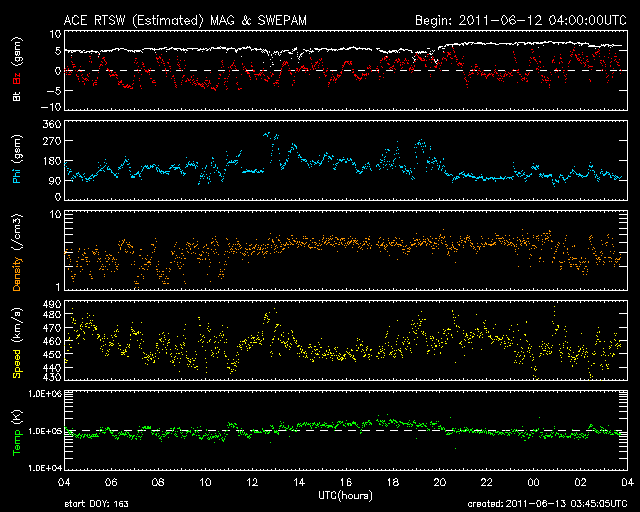The width and height of the screenshot is (640, 512).
Task: Click the start DOY: 163 text
Action: coord(97,502)
